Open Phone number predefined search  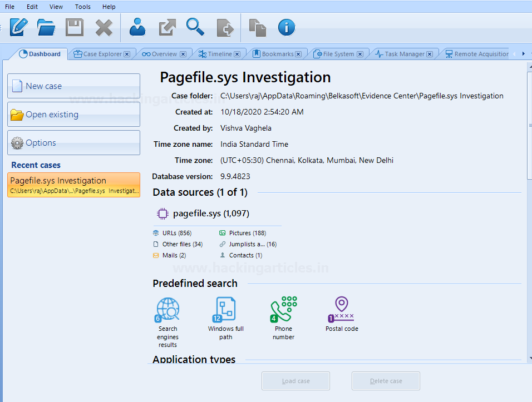284,318
